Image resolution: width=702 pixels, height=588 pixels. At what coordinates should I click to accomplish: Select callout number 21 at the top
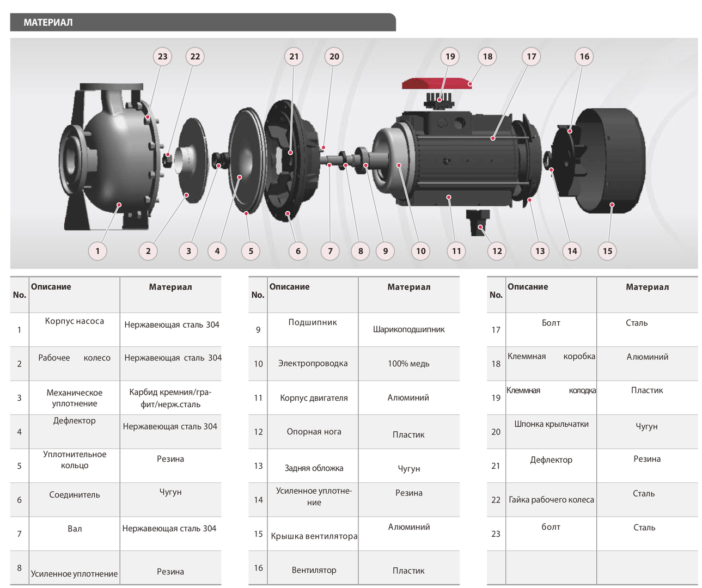click(x=294, y=57)
